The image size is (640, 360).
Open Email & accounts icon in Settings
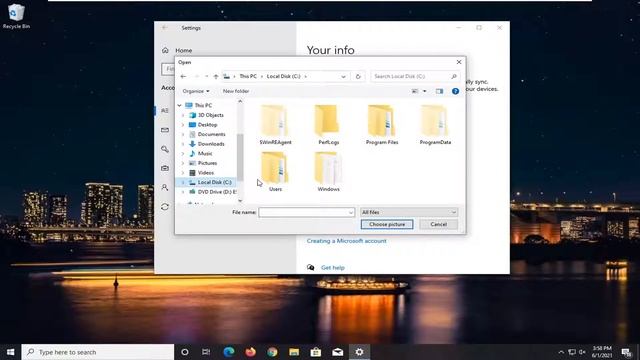(165, 130)
